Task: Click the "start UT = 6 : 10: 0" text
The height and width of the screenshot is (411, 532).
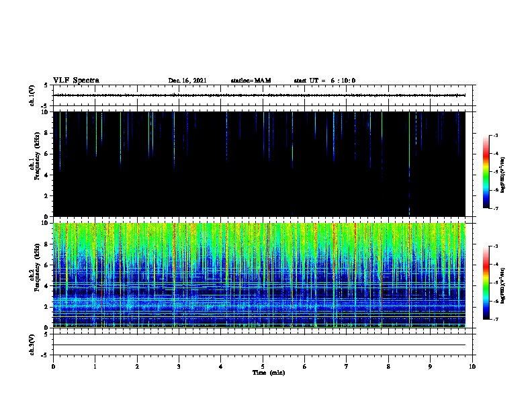Action: 324,81
